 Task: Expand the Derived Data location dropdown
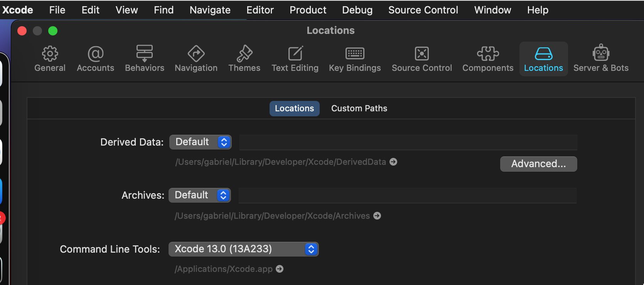click(x=201, y=142)
